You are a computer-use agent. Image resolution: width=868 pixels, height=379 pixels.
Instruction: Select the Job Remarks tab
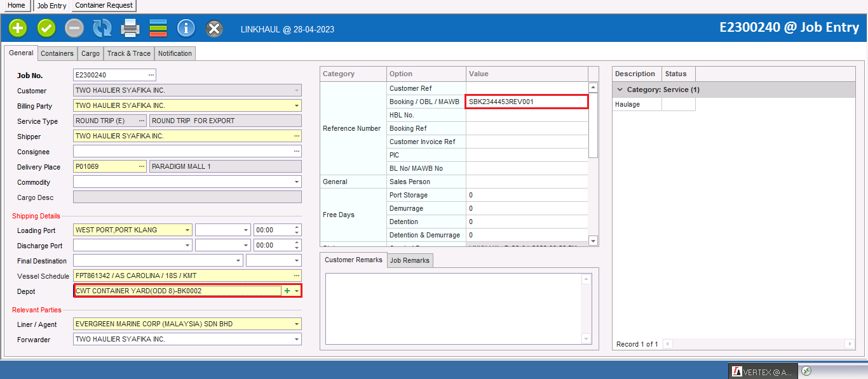click(x=410, y=260)
